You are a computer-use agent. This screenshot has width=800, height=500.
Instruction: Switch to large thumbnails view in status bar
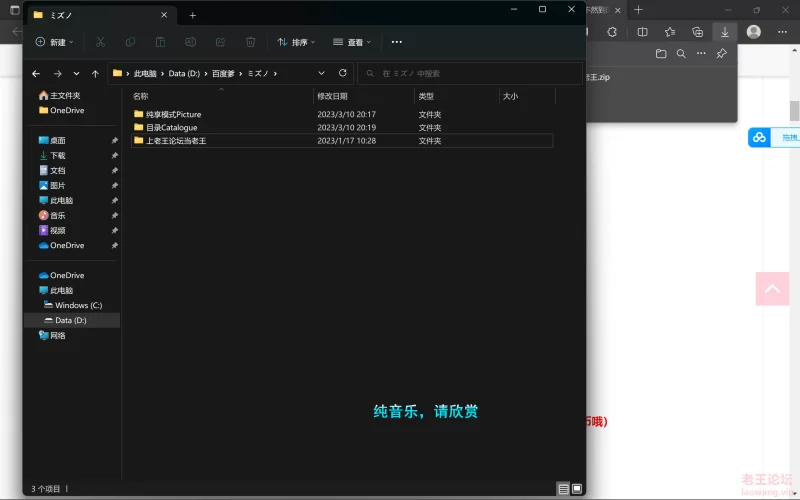pos(577,489)
